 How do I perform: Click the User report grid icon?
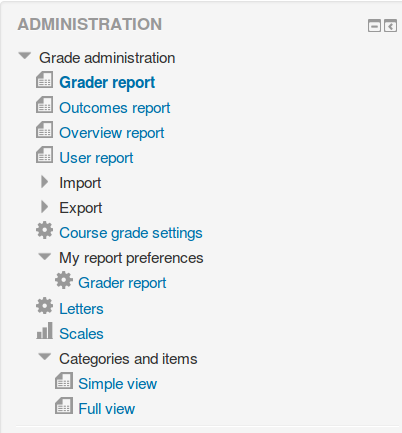44,155
